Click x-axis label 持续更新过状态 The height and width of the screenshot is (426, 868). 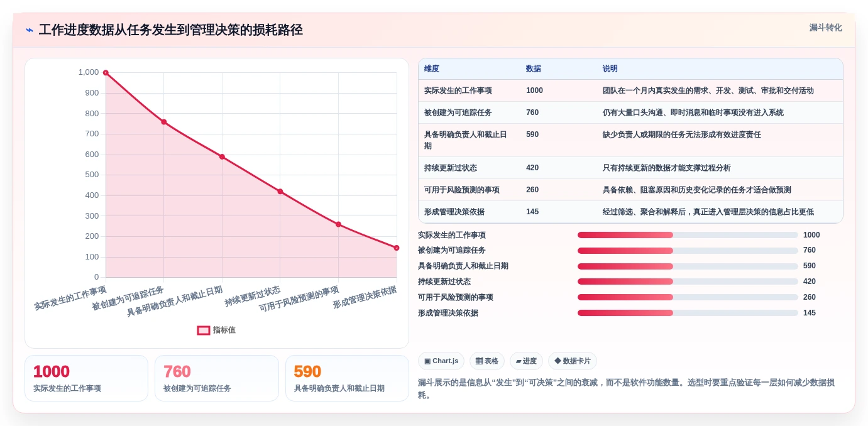(x=252, y=297)
